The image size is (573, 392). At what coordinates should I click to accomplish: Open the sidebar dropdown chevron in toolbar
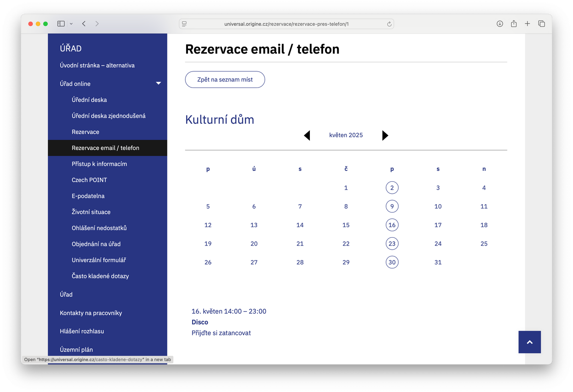pyautogui.click(x=71, y=24)
